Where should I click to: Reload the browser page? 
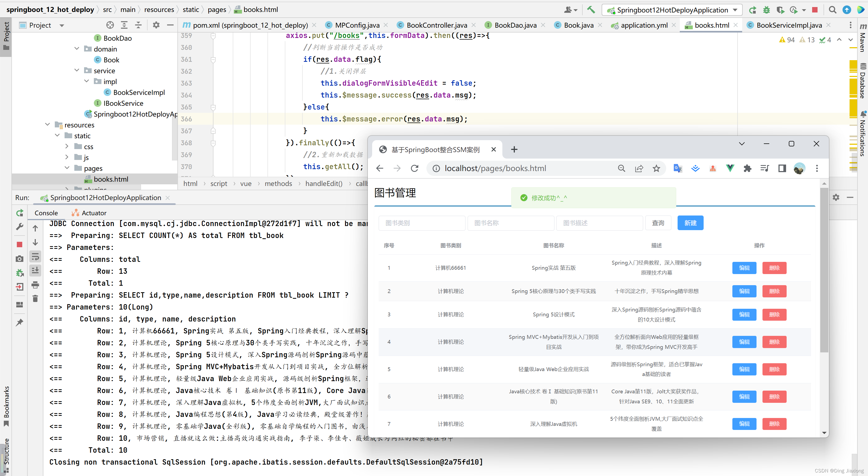point(414,168)
